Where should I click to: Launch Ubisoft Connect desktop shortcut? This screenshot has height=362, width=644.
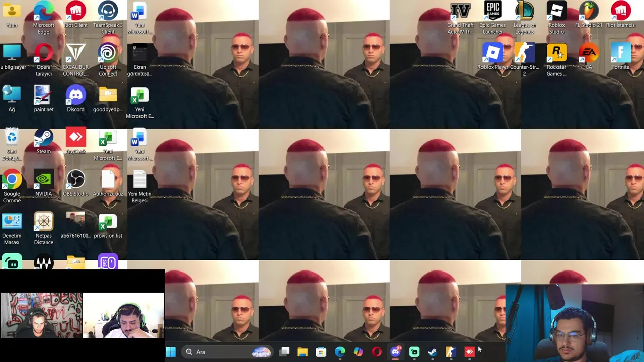[x=108, y=60]
